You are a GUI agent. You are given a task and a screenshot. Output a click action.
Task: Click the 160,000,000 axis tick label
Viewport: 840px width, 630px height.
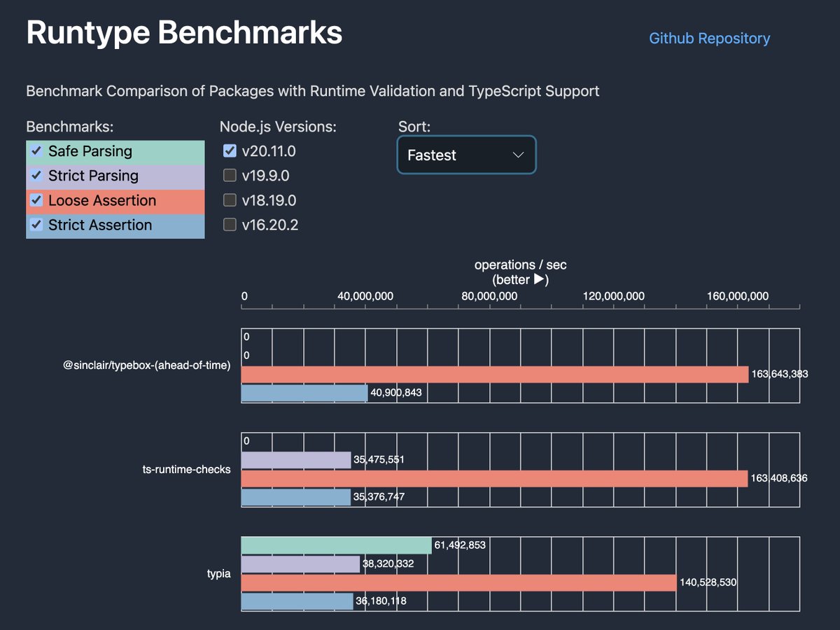pos(738,296)
